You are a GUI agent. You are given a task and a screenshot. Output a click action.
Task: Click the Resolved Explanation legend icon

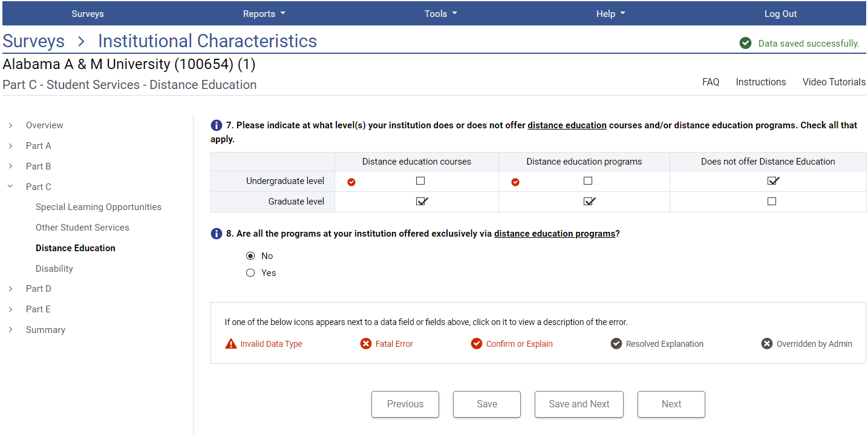[616, 344]
